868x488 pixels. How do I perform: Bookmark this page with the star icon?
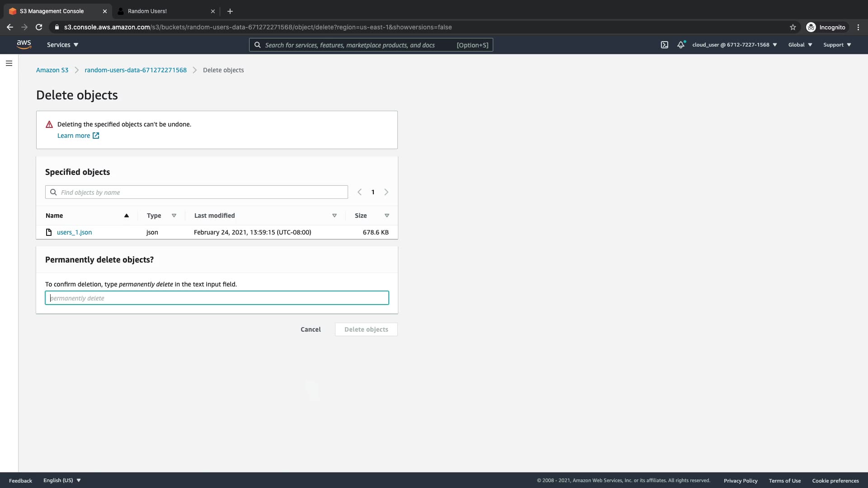click(793, 27)
